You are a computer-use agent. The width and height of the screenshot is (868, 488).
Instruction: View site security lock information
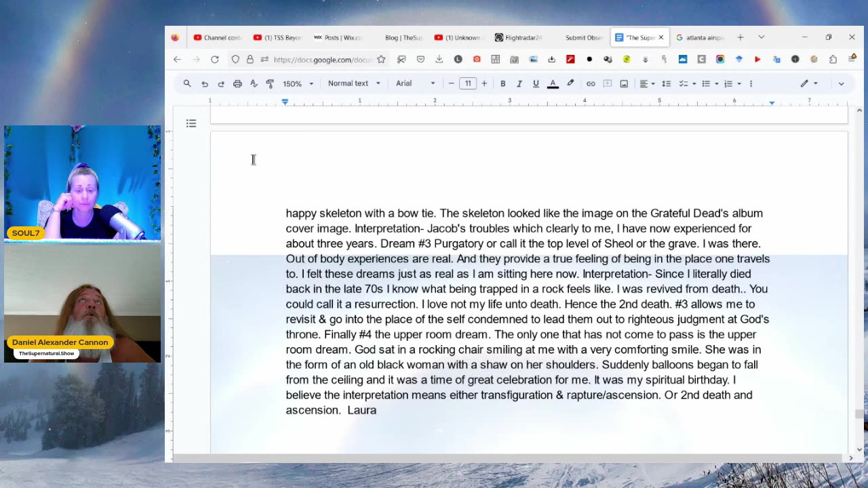(x=250, y=60)
